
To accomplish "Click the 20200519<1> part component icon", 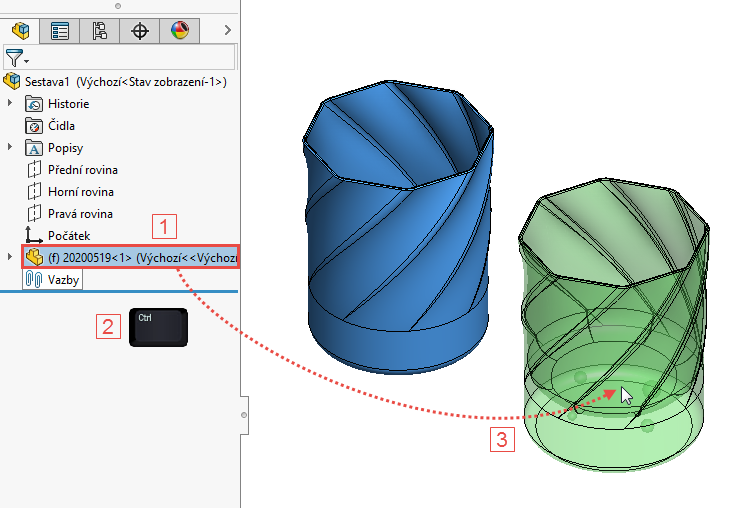I will (x=34, y=257).
